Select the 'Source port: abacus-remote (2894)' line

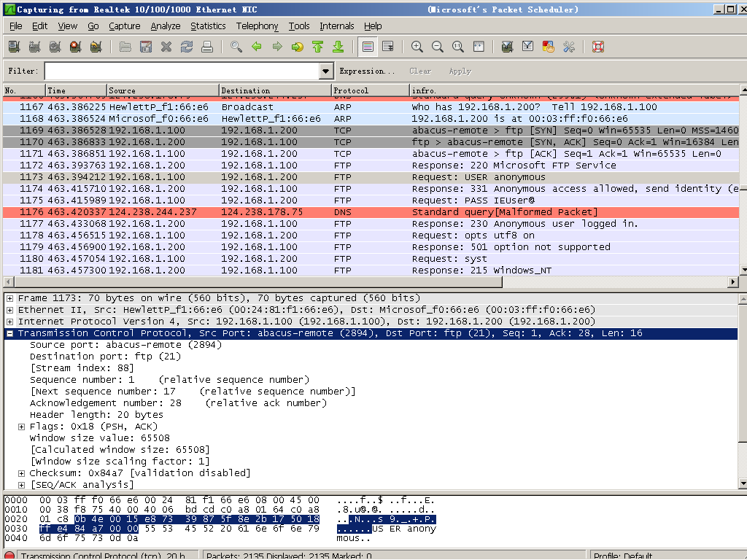(125, 345)
